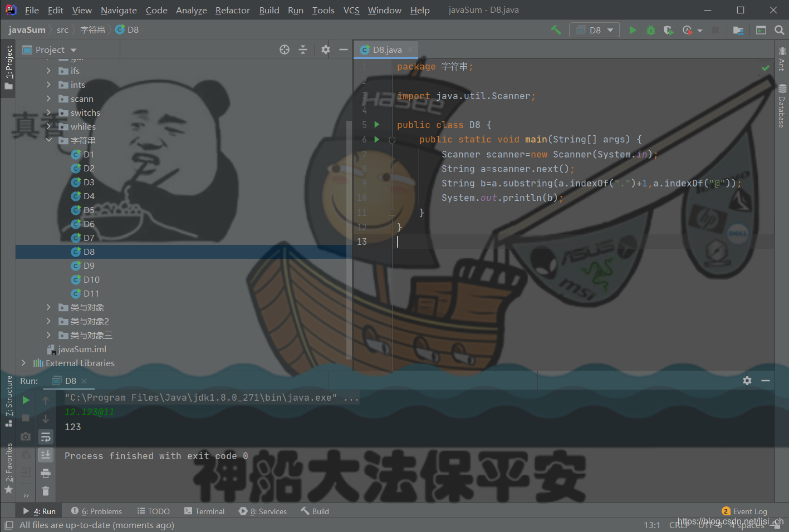789x532 pixels.
Task: Open the D8 run configuration dropdown
Action: tap(595, 30)
